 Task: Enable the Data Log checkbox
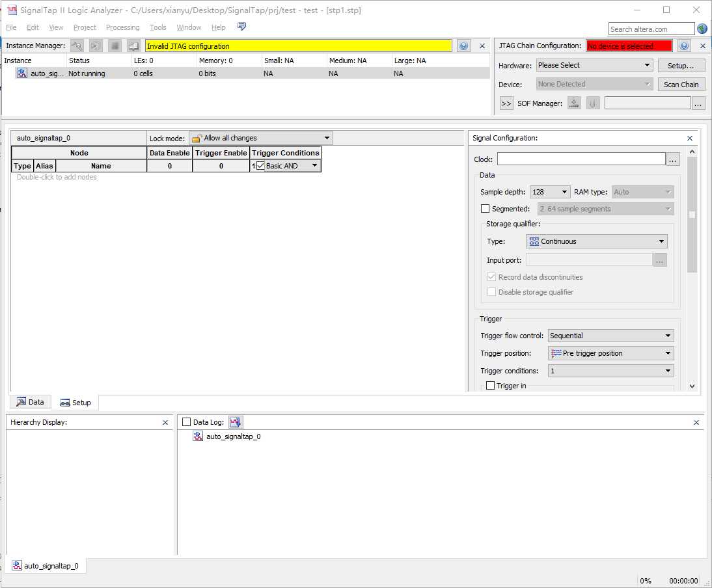pos(186,422)
